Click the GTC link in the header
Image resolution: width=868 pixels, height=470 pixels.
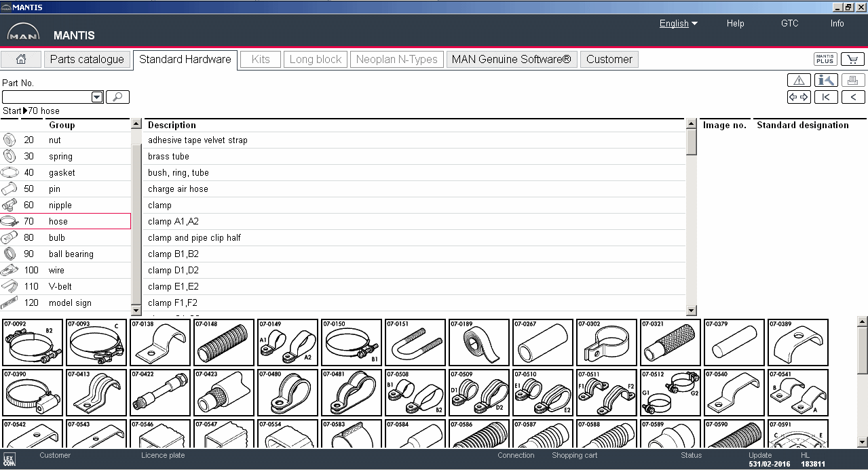click(789, 23)
